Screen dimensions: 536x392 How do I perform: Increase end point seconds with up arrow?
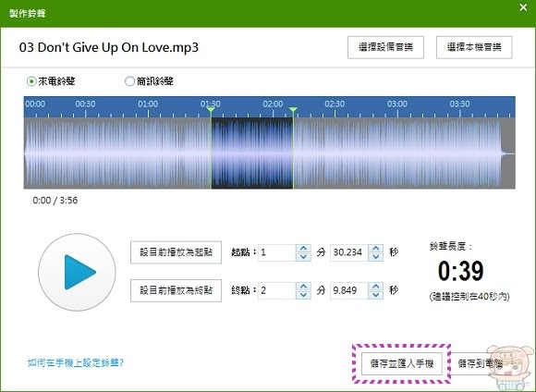click(x=376, y=287)
